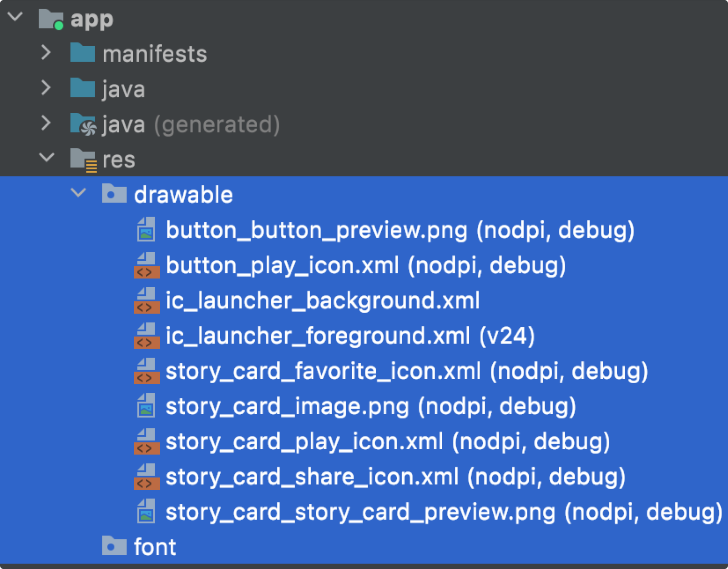Click the ic_launcher_background.xml file icon
728x569 pixels.
click(147, 300)
